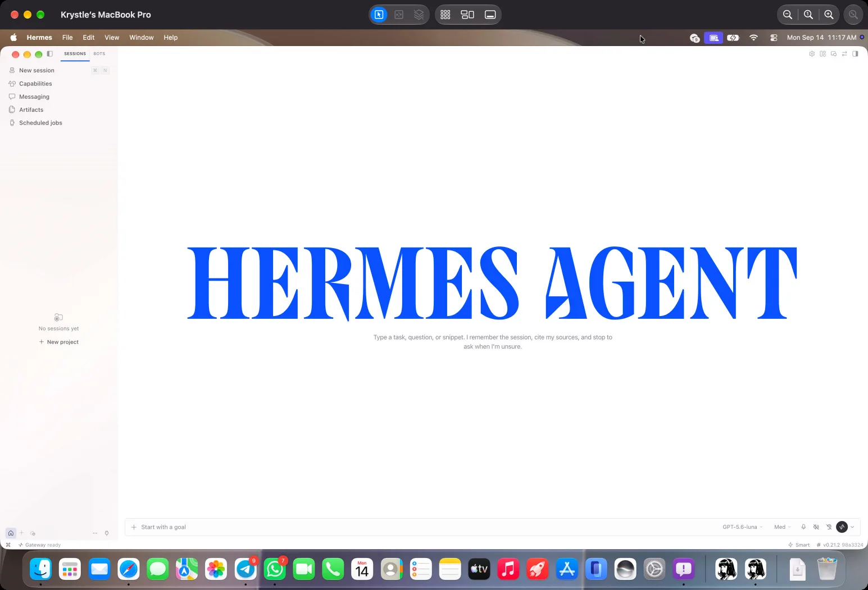Open Messaging in the sidebar
Image resolution: width=868 pixels, height=590 pixels.
pos(59,97)
